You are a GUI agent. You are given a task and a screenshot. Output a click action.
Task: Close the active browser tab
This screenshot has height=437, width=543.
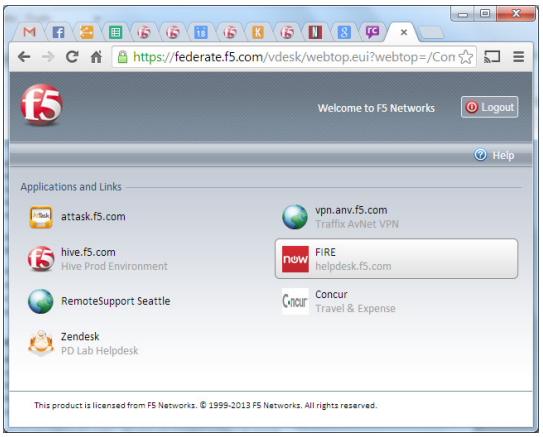pyautogui.click(x=403, y=33)
